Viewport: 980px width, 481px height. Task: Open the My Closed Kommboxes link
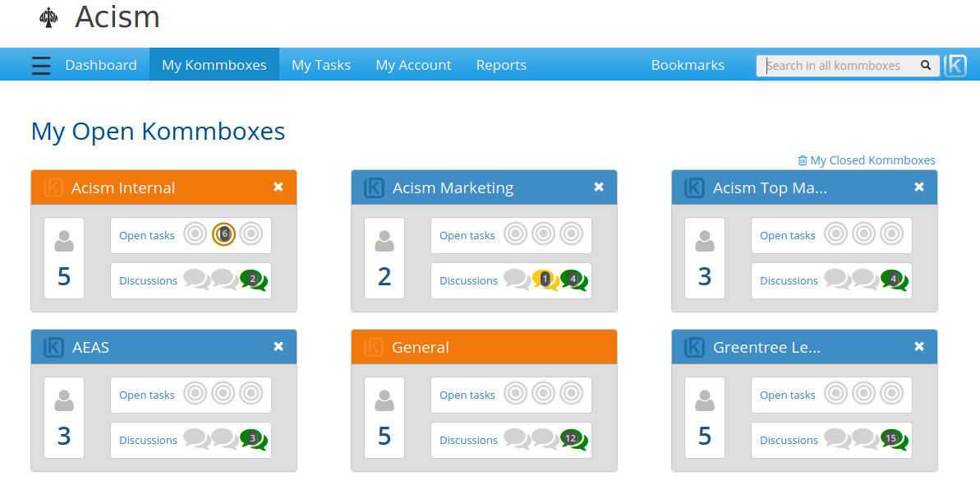point(872,160)
